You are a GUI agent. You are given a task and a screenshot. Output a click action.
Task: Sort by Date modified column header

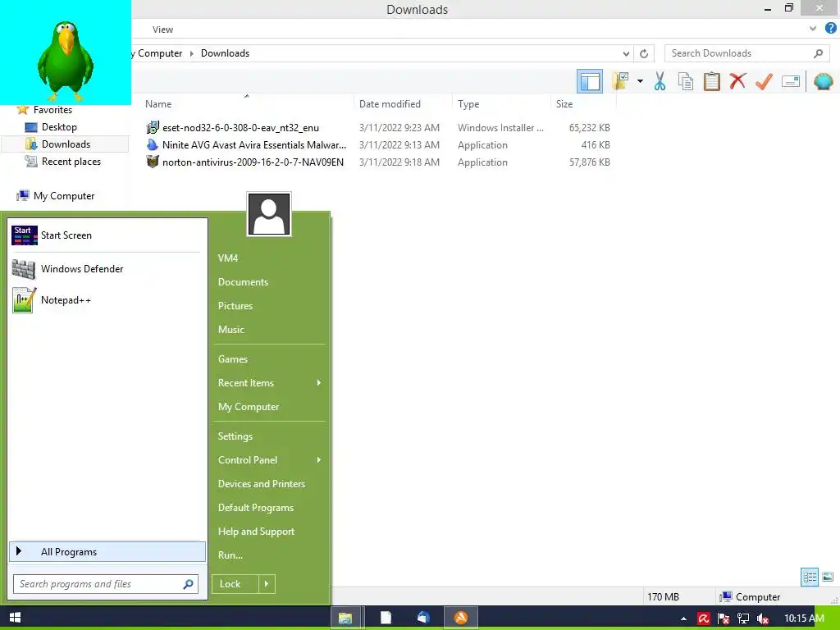[402, 104]
